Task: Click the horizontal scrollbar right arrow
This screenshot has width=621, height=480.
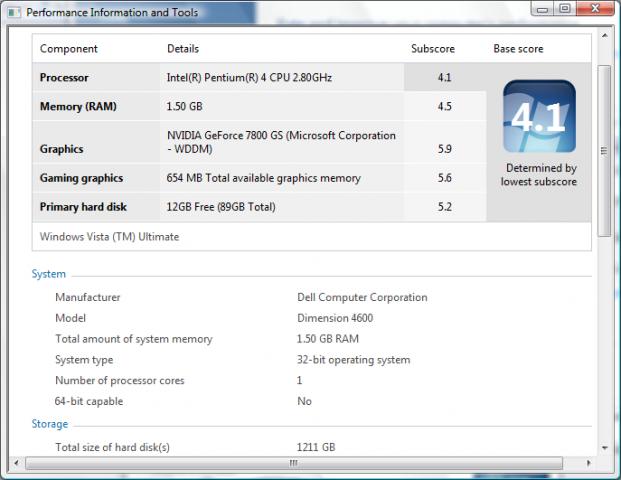Action: (x=589, y=463)
